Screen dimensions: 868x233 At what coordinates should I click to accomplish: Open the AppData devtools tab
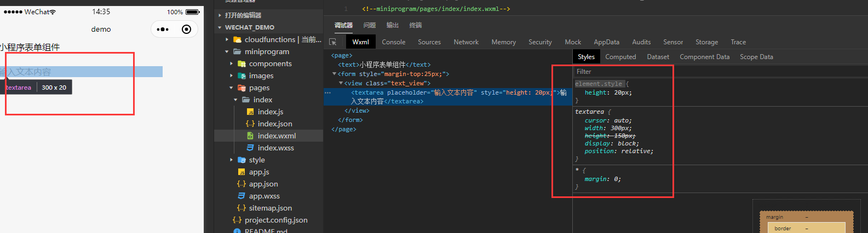coord(607,42)
